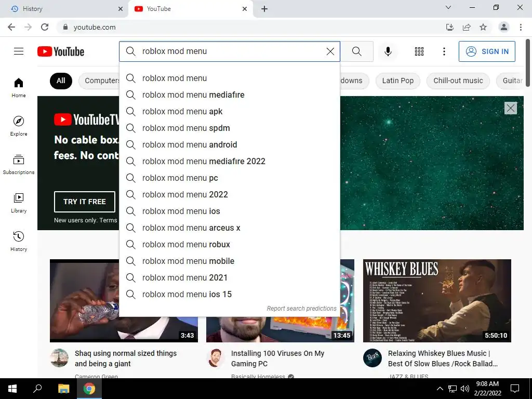Click TRY IT FREE on YouTube TV banner
The height and width of the screenshot is (399, 532).
click(85, 202)
